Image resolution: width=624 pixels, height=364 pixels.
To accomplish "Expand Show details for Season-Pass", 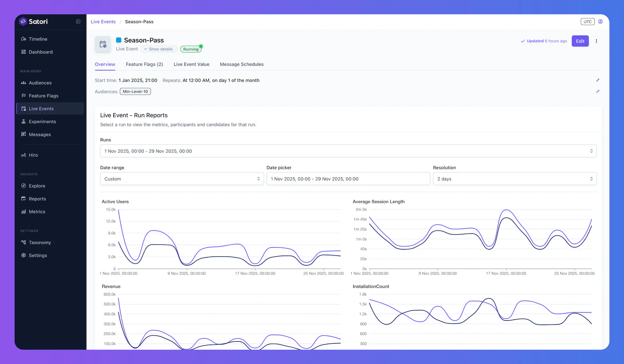I will tap(159, 49).
